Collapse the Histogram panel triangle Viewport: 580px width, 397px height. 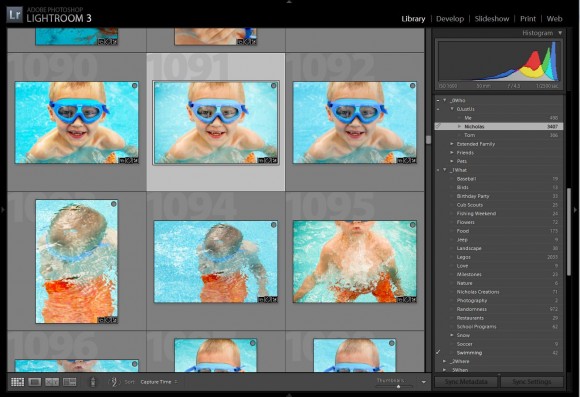(x=560, y=33)
